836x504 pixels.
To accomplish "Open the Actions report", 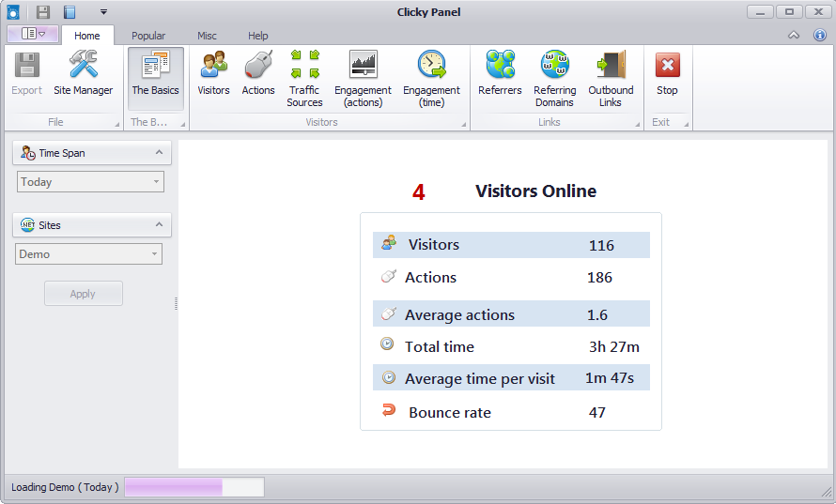I will pyautogui.click(x=258, y=74).
